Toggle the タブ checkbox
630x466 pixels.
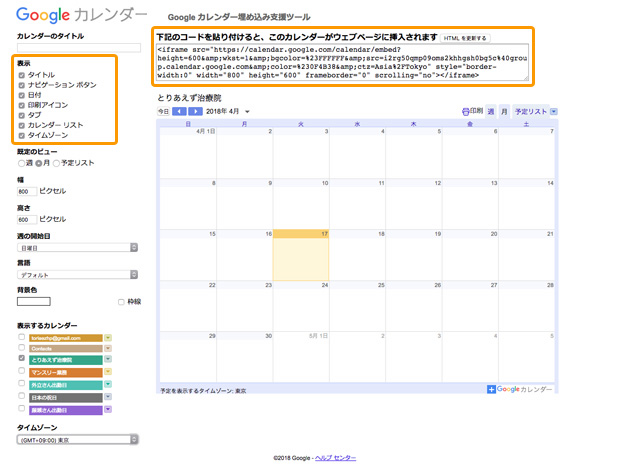click(x=22, y=115)
